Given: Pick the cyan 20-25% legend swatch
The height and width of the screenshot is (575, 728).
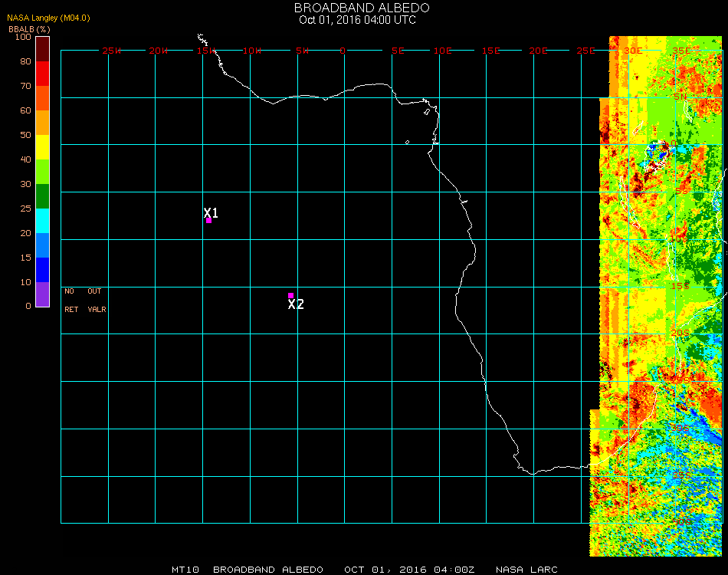Looking at the screenshot, I should point(42,221).
